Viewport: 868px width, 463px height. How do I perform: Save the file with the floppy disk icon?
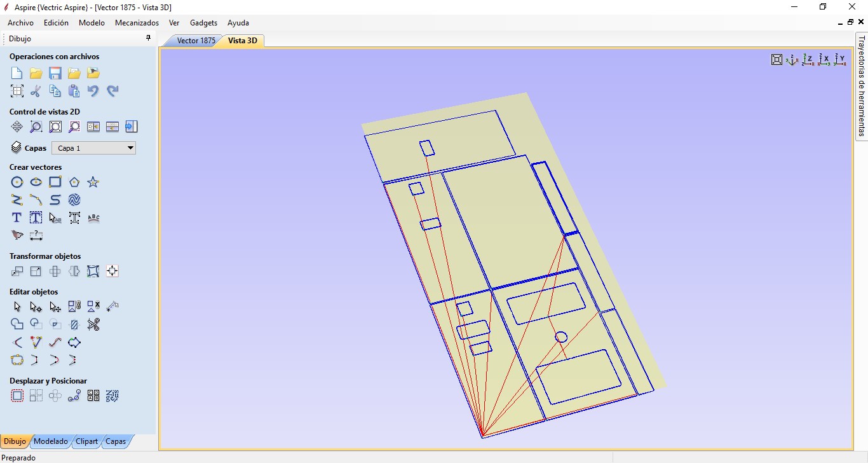55,73
